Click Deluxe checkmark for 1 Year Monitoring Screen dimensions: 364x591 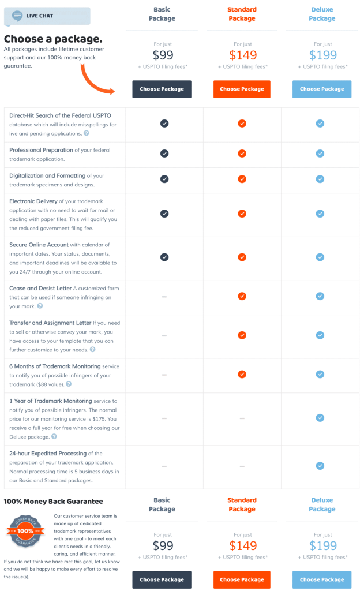pos(320,418)
